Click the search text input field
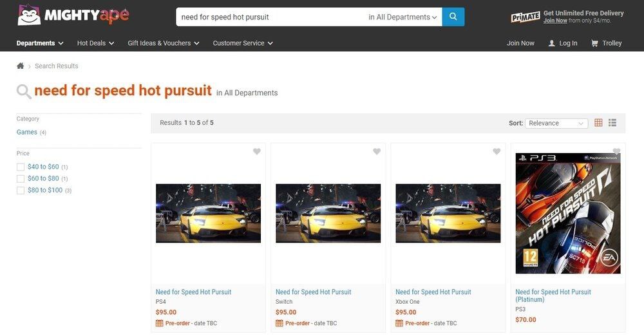 tap(271, 17)
